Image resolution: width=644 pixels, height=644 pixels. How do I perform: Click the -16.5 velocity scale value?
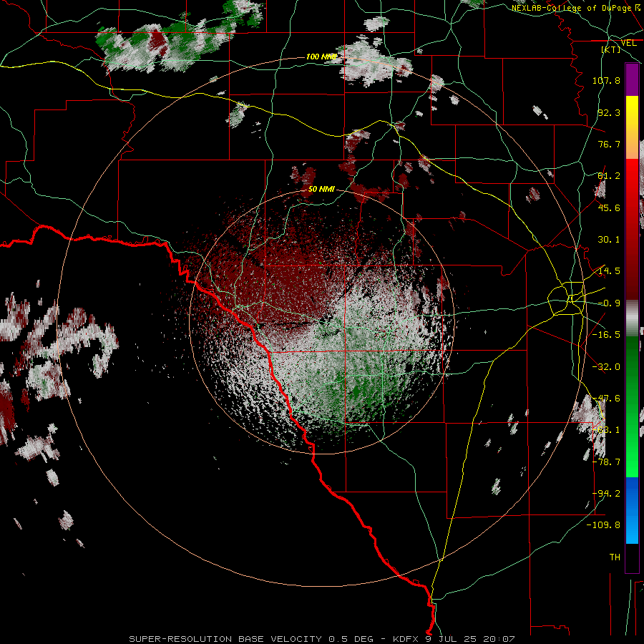[606, 335]
